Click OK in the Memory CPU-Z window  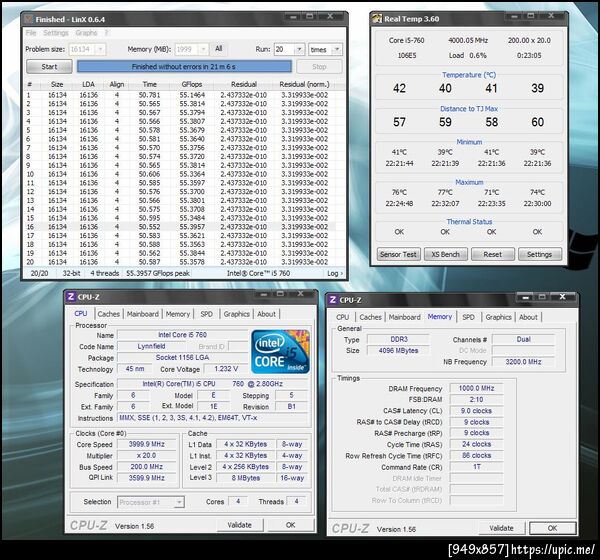pos(552,528)
